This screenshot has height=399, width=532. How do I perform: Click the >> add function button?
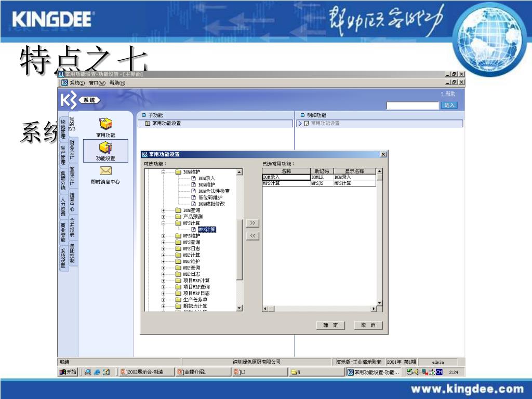pos(252,223)
